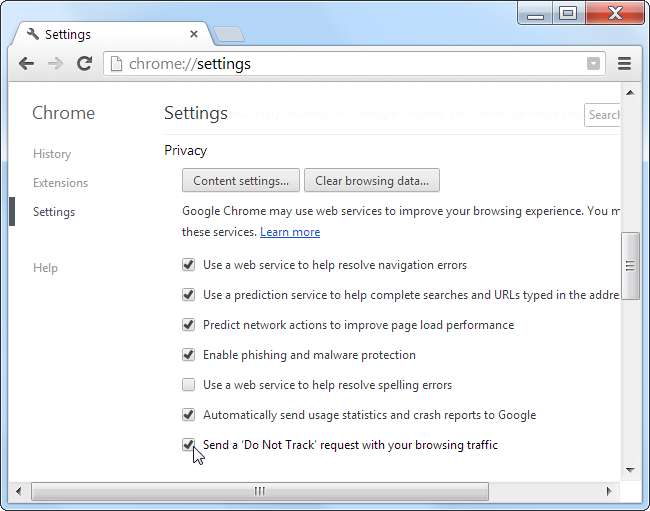Click the horizontal scrollbar thumb

pyautogui.click(x=260, y=491)
